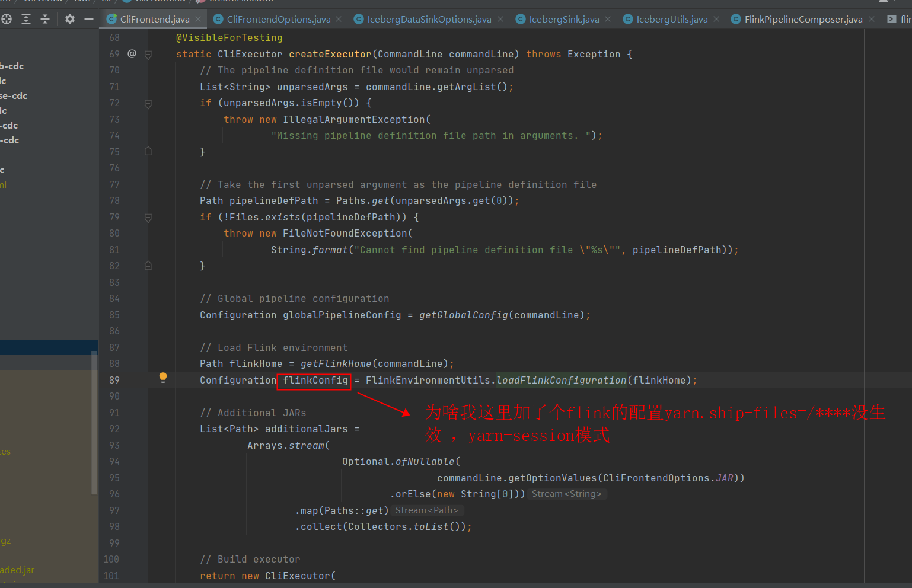Image resolution: width=912 pixels, height=588 pixels.
Task: Click the "// Load Flink environment" comment
Action: 274,347
